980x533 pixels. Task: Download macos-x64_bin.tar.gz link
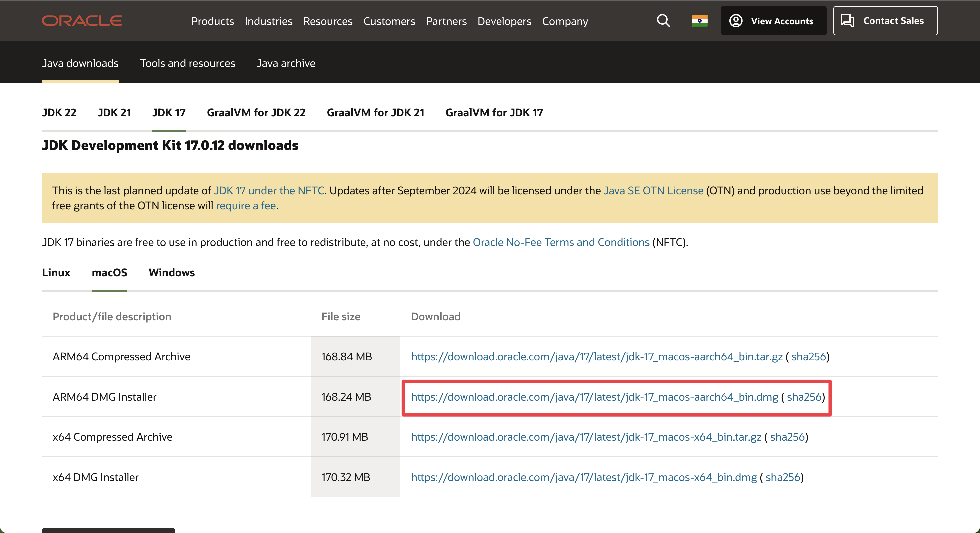(x=586, y=437)
